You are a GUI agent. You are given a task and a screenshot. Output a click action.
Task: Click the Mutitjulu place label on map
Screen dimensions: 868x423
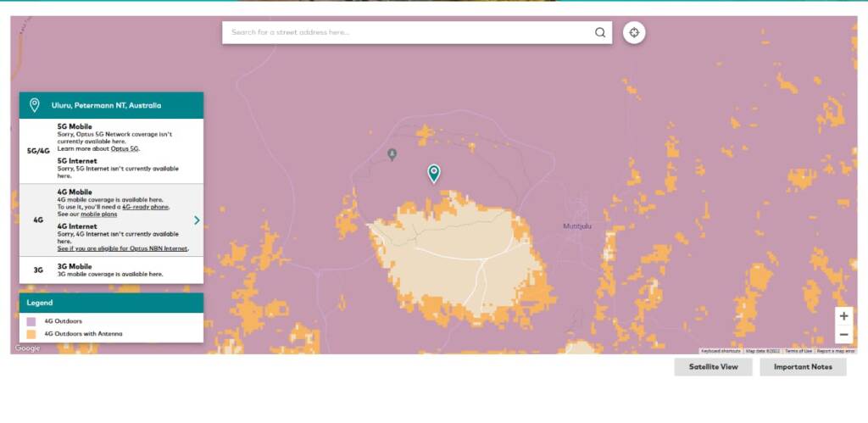tap(576, 225)
